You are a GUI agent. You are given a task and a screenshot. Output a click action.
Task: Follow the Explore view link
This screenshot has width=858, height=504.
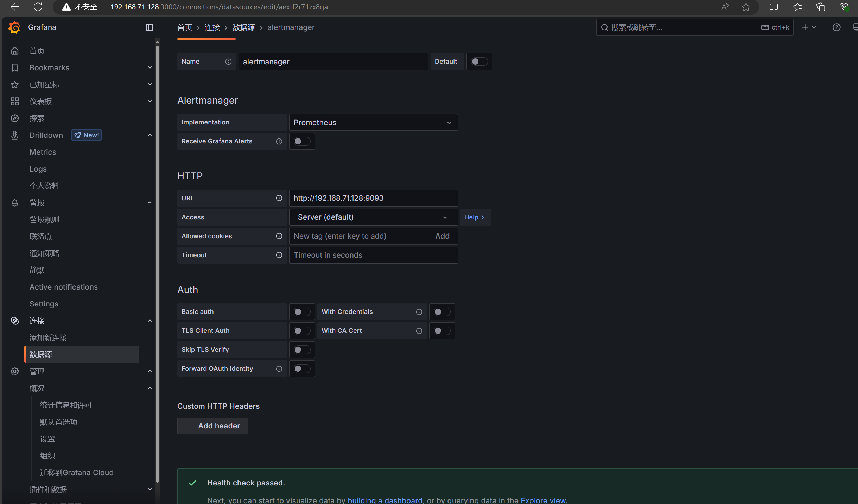click(x=543, y=500)
